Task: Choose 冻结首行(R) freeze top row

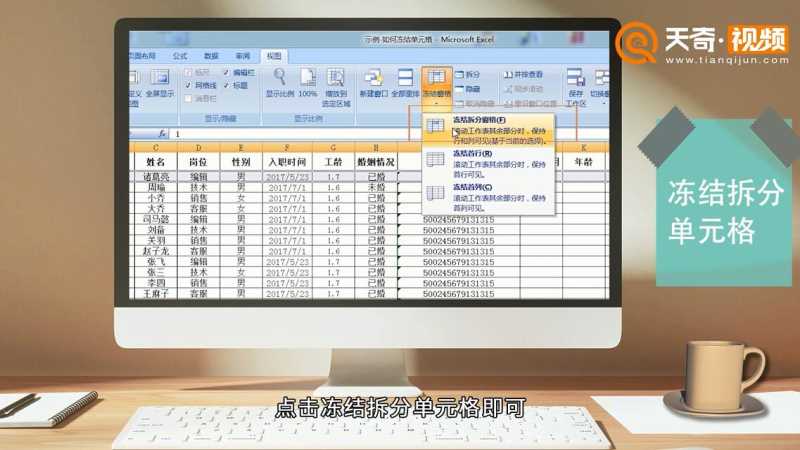Action: pos(489,163)
